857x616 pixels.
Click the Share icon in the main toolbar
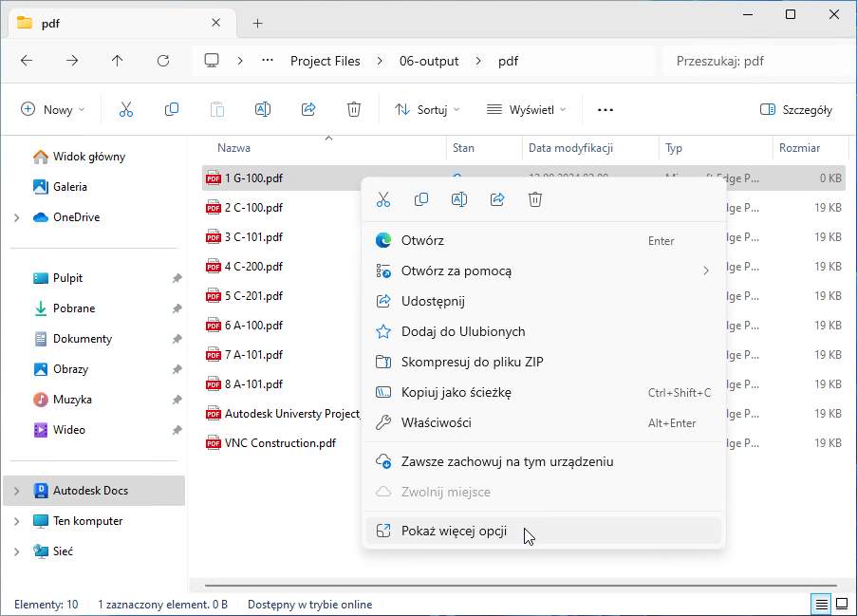pyautogui.click(x=308, y=109)
